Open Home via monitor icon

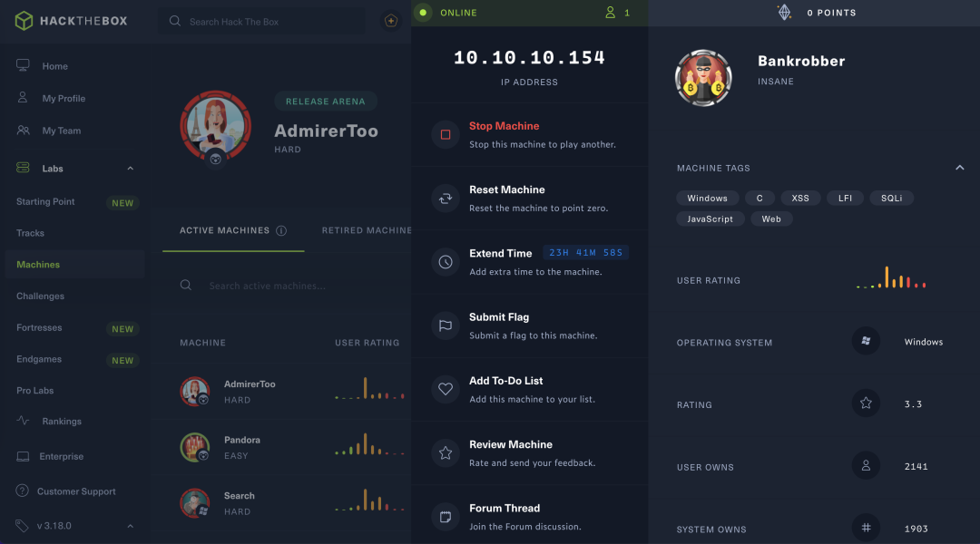(x=23, y=65)
